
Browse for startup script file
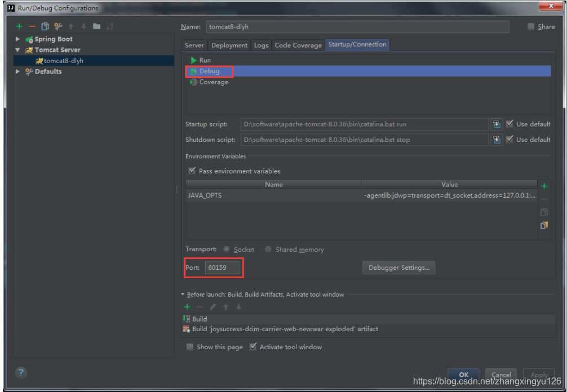point(497,123)
